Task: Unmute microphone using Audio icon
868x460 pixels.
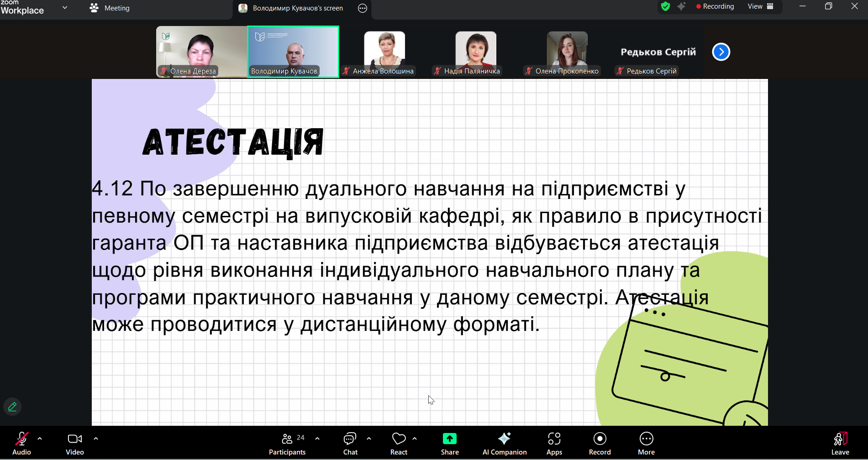Action: [x=21, y=443]
